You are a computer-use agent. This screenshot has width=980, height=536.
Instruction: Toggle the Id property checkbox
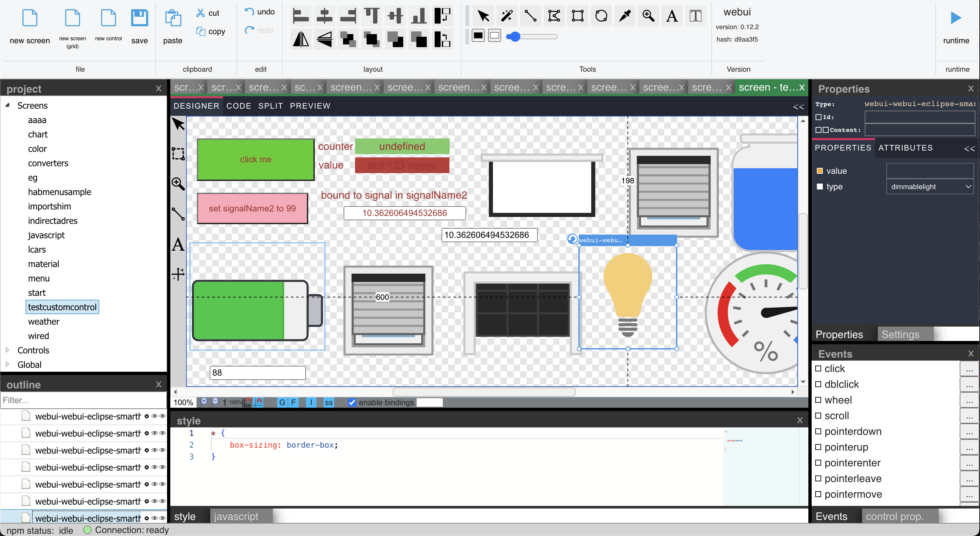click(818, 117)
